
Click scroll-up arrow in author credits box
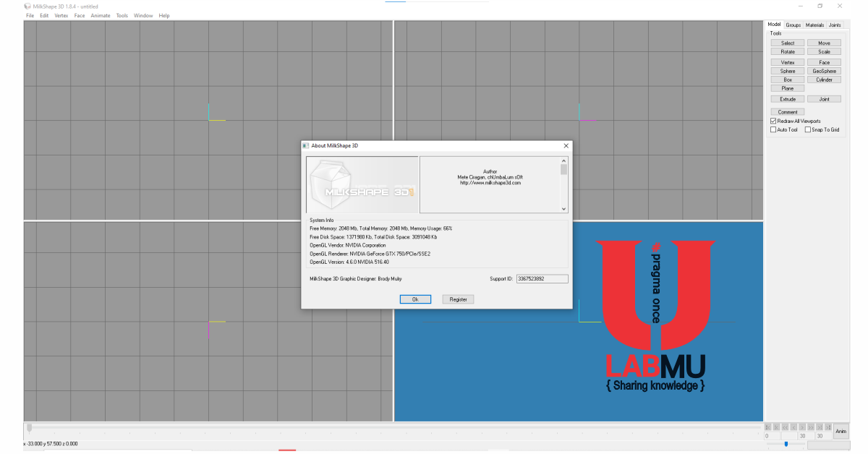[564, 160]
